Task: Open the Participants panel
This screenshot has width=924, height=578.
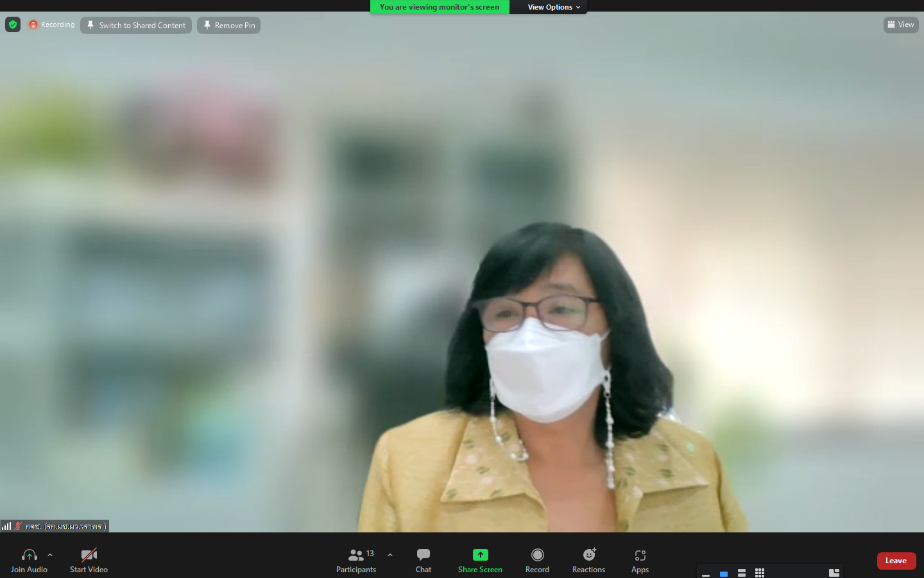Action: [x=357, y=561]
